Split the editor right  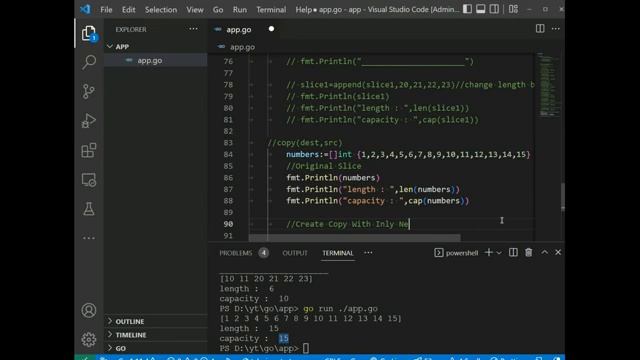[540, 29]
